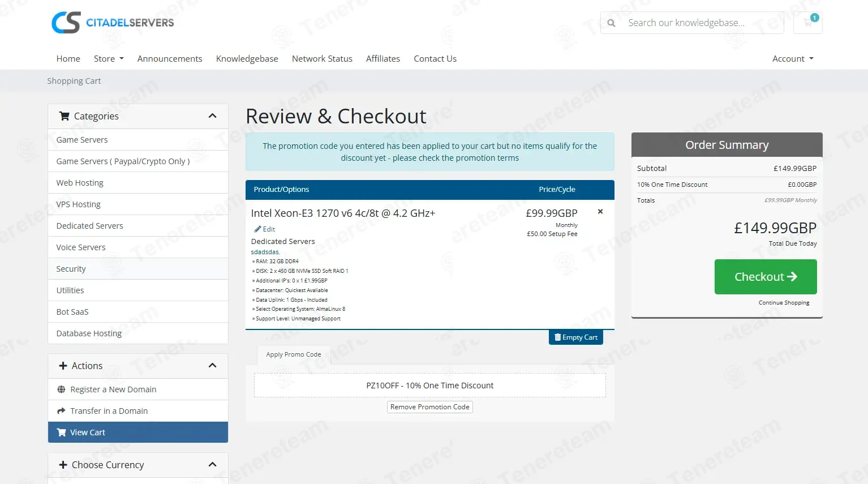The width and height of the screenshot is (868, 484).
Task: Open the Announcements page
Action: click(x=170, y=59)
